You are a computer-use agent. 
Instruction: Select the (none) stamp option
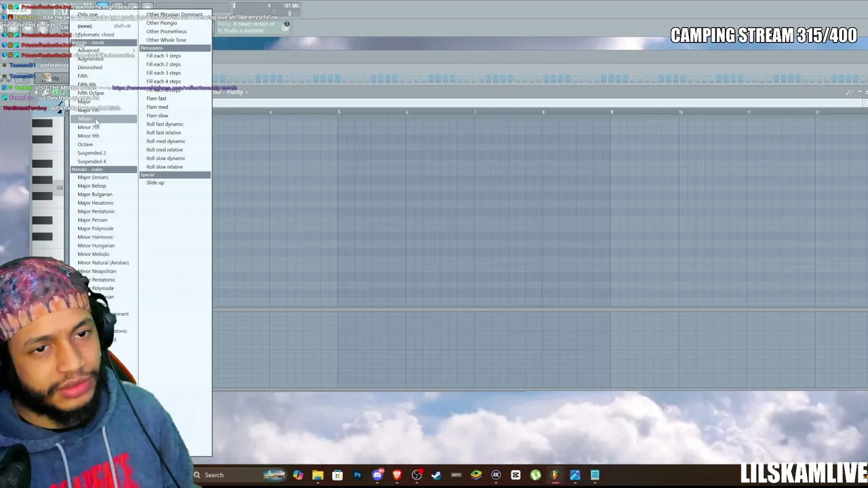[x=104, y=26]
